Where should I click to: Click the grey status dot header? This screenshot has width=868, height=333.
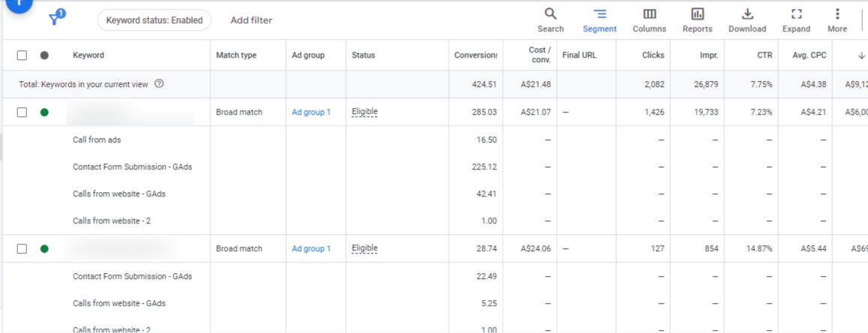(x=44, y=55)
